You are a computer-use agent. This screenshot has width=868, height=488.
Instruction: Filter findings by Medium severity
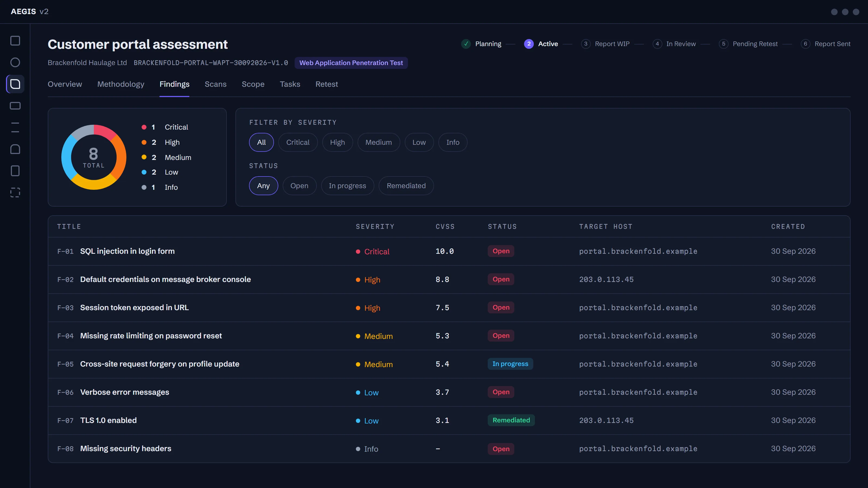379,142
